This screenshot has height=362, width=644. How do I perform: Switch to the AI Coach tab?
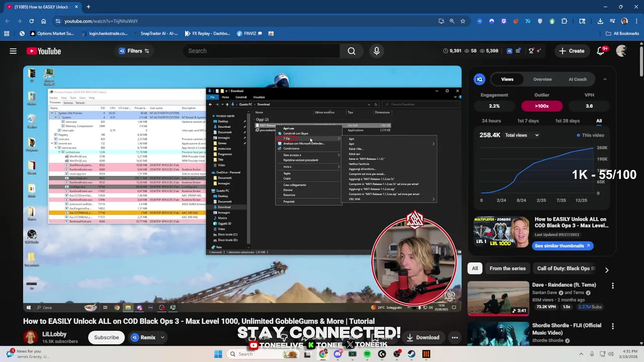[x=578, y=79]
